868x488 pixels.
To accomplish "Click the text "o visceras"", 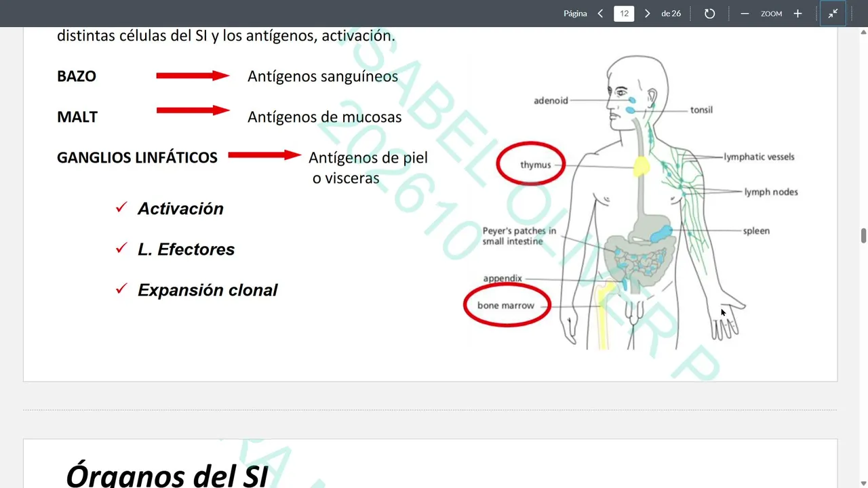I will [346, 178].
